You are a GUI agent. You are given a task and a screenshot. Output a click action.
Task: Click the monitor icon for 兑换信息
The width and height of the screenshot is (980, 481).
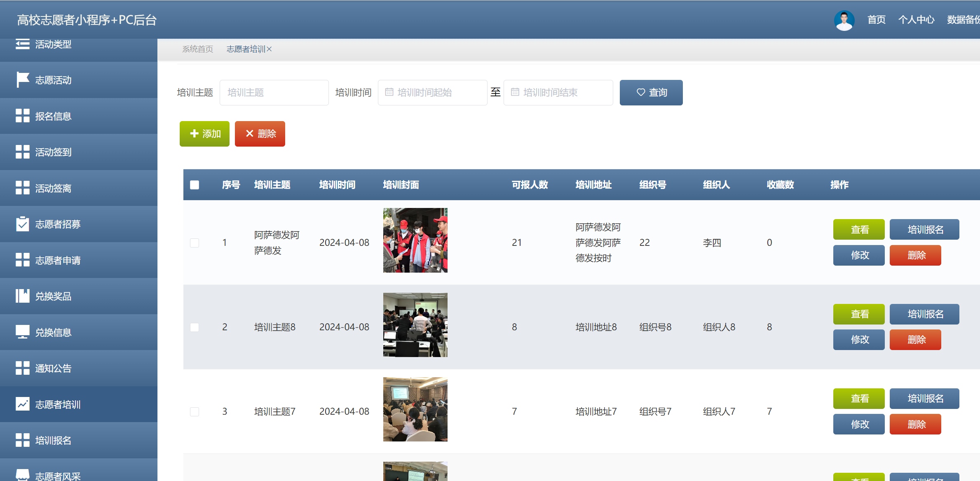[22, 332]
